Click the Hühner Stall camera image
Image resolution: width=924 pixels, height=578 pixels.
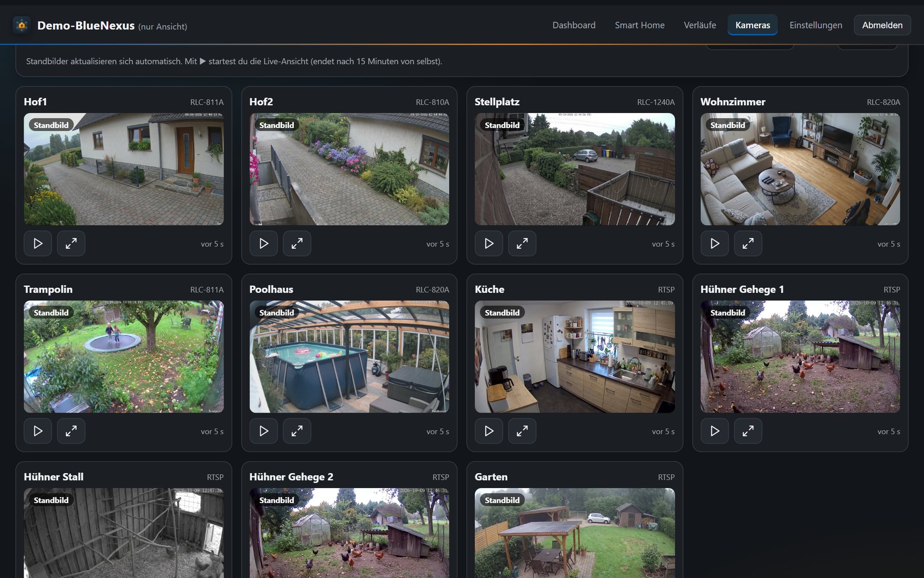124,533
